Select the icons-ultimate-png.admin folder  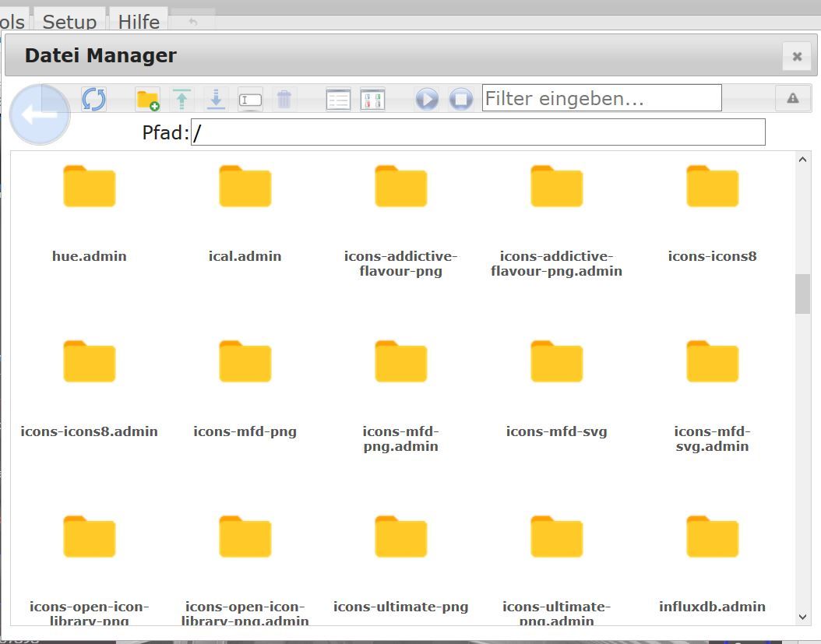(557, 568)
